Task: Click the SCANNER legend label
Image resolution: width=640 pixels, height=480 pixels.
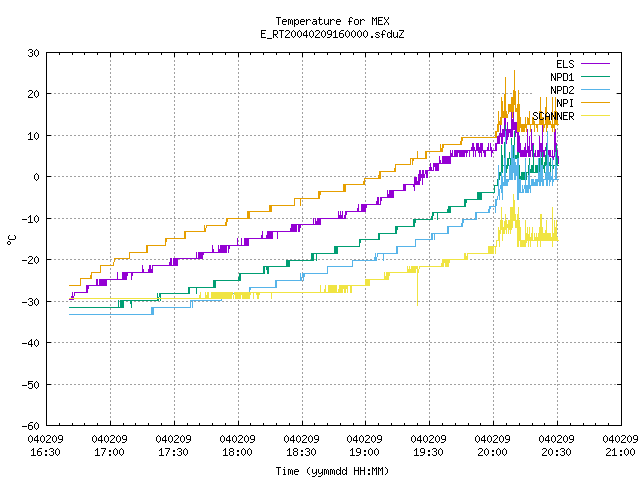Action: (553, 116)
